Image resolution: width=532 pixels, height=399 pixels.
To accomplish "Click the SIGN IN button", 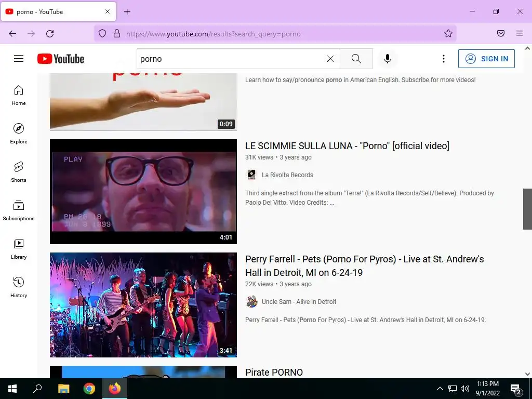I will 486,59.
